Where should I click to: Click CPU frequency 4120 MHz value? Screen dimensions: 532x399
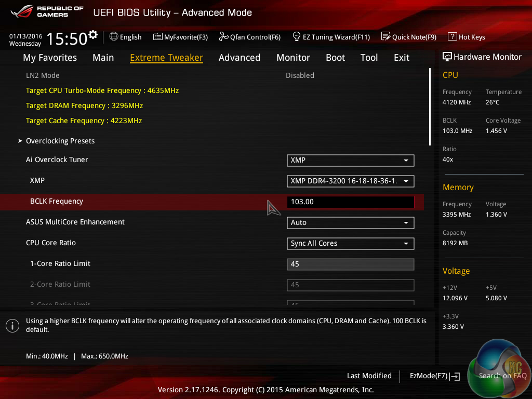point(457,102)
